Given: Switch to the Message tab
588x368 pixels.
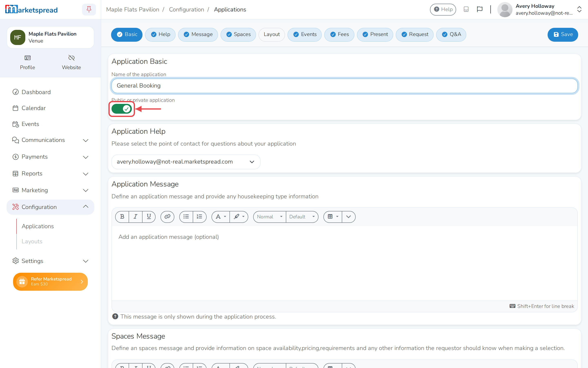Looking at the screenshot, I should [198, 35].
